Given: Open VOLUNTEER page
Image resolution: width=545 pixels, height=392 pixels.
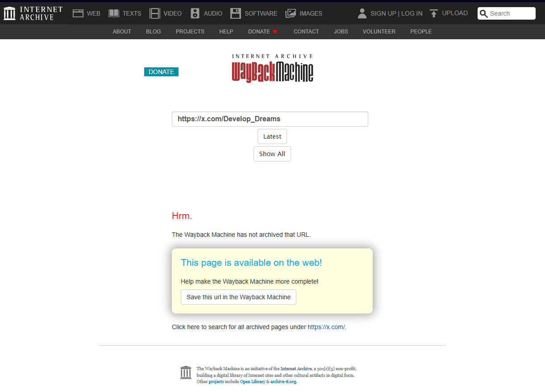Looking at the screenshot, I should click(379, 32).
